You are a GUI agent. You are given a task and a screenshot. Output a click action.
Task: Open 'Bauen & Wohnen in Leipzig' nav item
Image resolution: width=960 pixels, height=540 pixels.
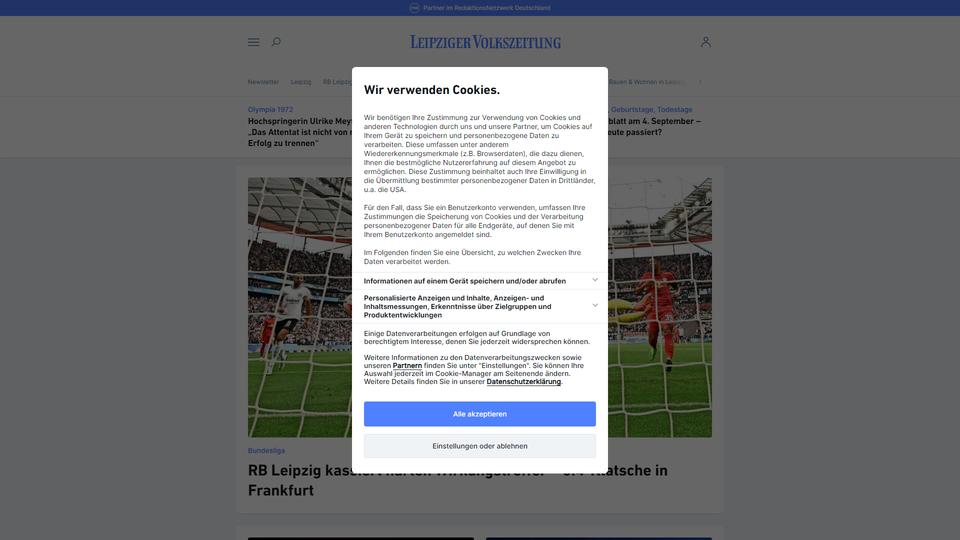coord(646,82)
